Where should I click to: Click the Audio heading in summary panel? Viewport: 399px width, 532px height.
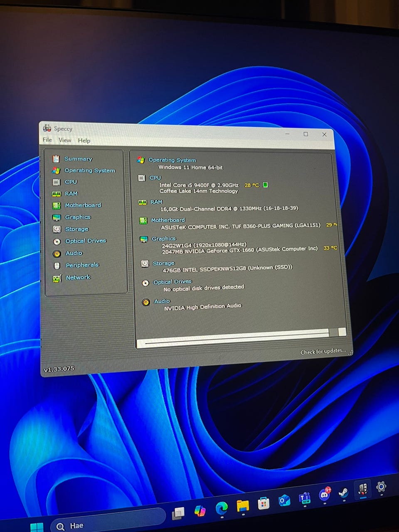point(162,301)
